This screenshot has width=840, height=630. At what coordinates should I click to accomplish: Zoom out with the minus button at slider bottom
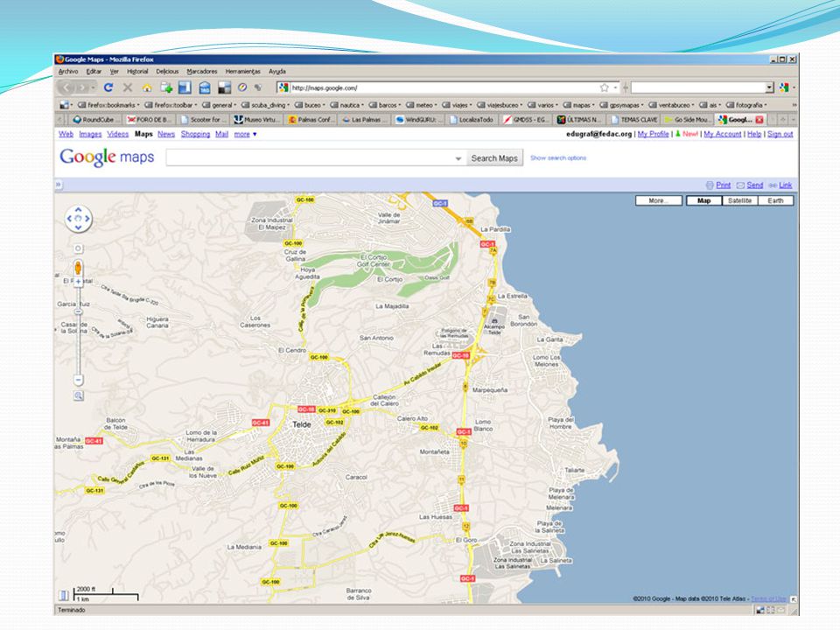(78, 380)
